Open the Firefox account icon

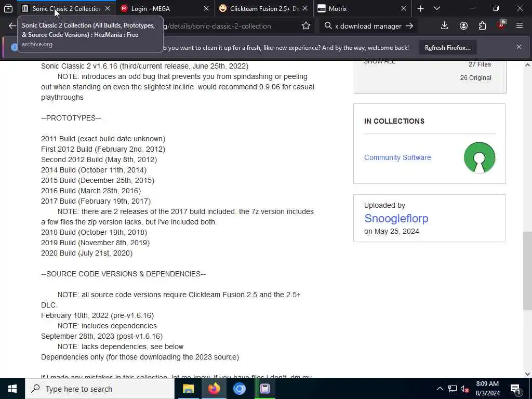[x=463, y=26]
